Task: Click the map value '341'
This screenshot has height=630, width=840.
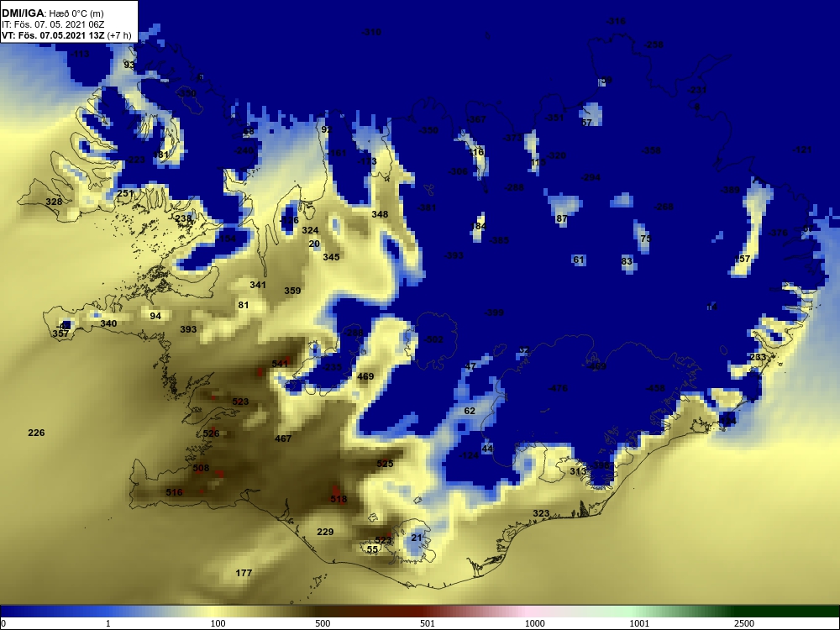Action: [258, 285]
